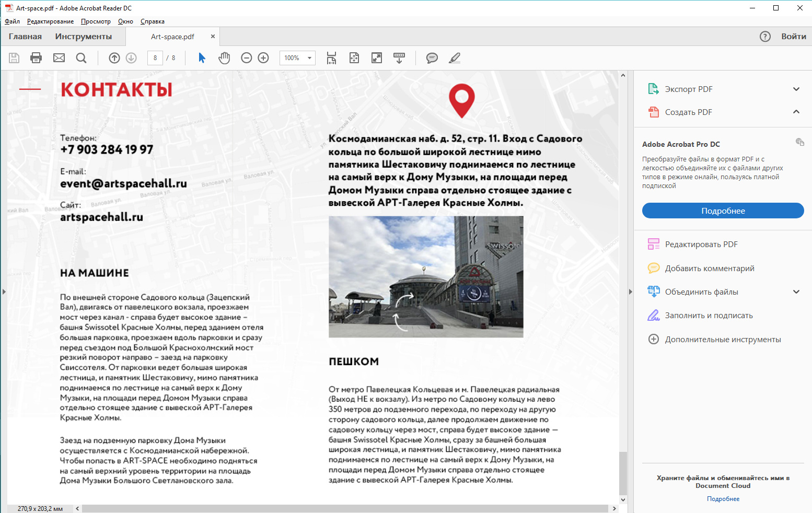This screenshot has height=513, width=812.
Task: Click the horizontal scrollbar left arrow
Action: (77, 508)
